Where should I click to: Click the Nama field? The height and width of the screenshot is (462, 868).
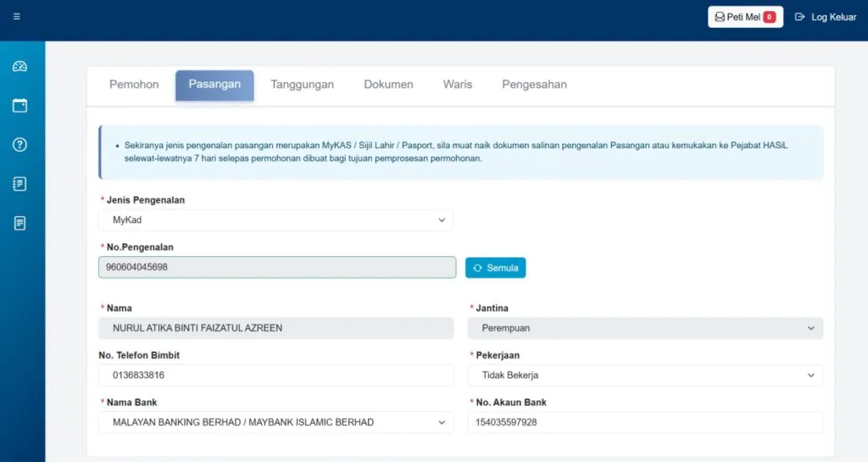coord(275,328)
